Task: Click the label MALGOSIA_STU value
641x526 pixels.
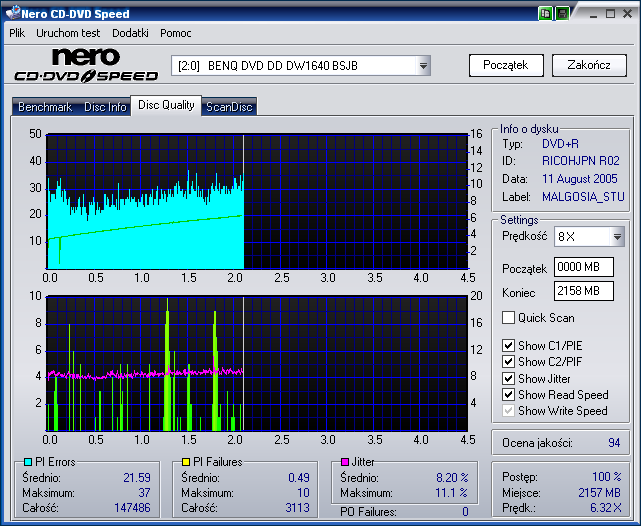Action: point(583,197)
